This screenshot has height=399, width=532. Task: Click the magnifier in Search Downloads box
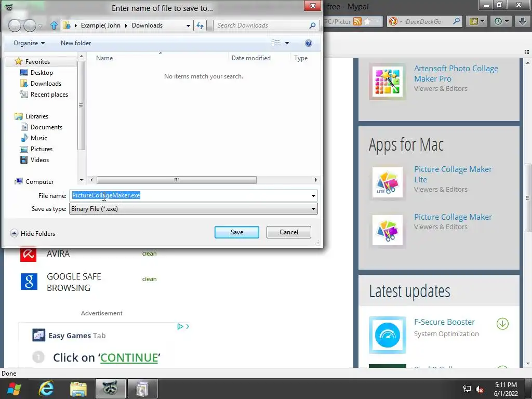(x=312, y=25)
